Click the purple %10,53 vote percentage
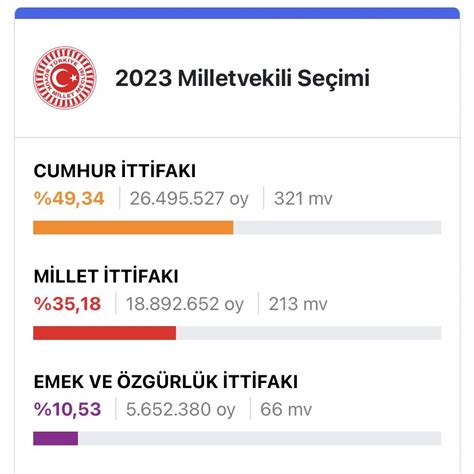The image size is (474, 474). [67, 409]
